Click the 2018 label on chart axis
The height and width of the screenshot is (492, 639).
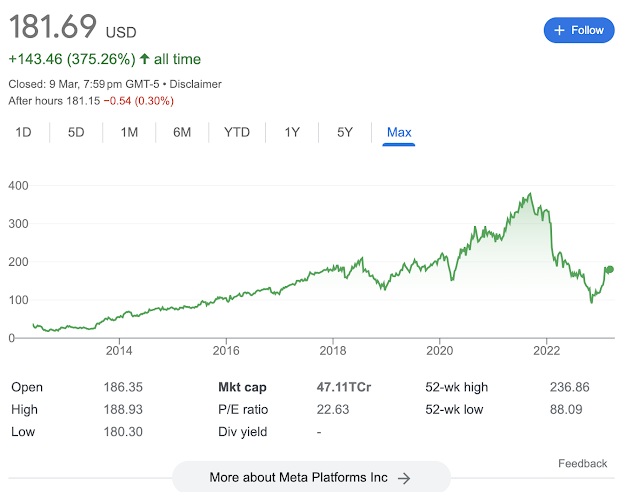(333, 350)
